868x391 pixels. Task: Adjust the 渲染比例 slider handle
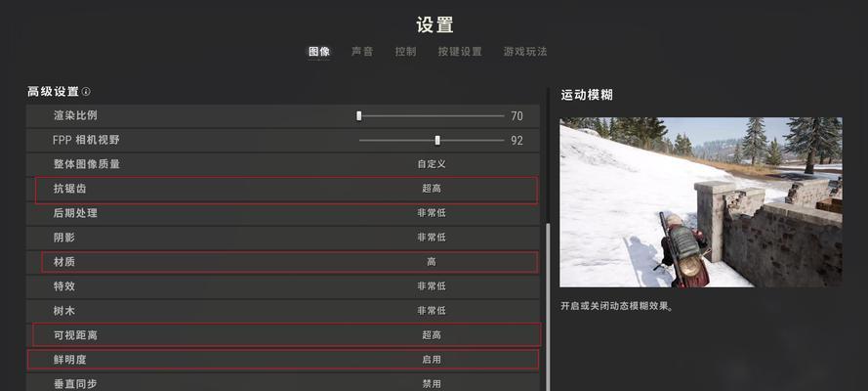pos(358,115)
